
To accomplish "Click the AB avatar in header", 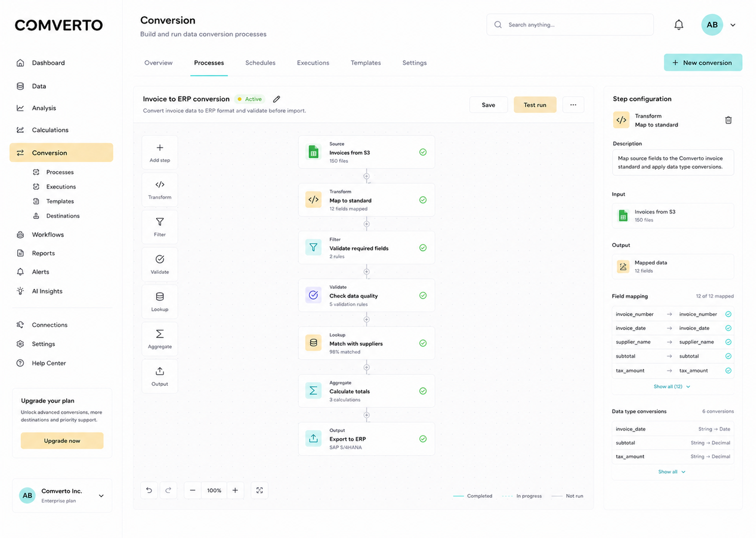I will pos(712,24).
